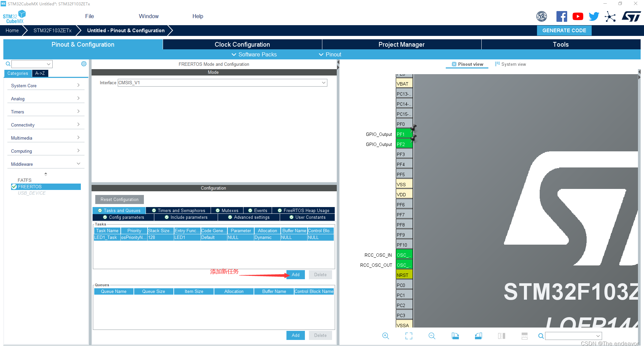Switch to the A->Z sorting tab
644x349 pixels.
tap(40, 73)
